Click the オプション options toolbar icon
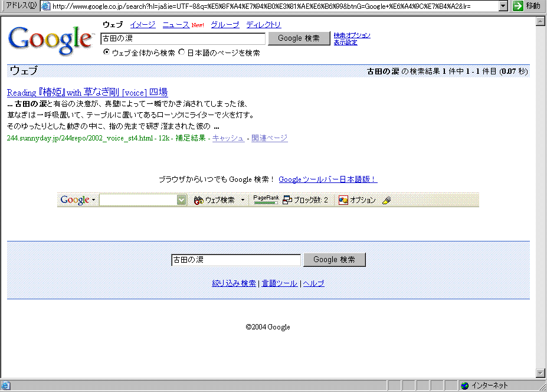Image resolution: width=547 pixels, height=392 pixels. [343, 200]
